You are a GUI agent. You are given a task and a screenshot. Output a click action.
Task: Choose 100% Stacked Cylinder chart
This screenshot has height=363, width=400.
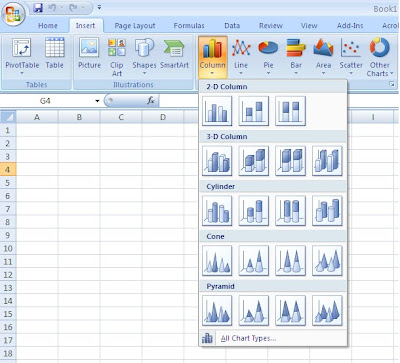[x=290, y=211]
